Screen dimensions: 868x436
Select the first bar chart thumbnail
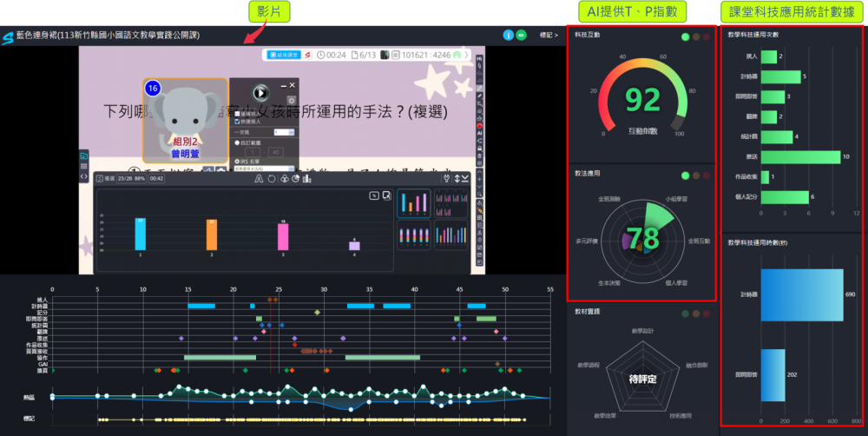pos(413,204)
